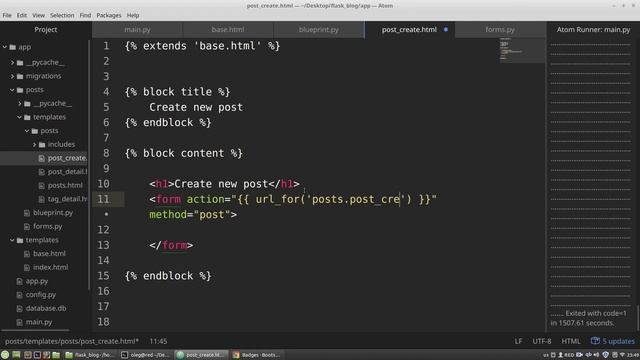
Task: Open app.py from the tree
Action: coord(37,281)
